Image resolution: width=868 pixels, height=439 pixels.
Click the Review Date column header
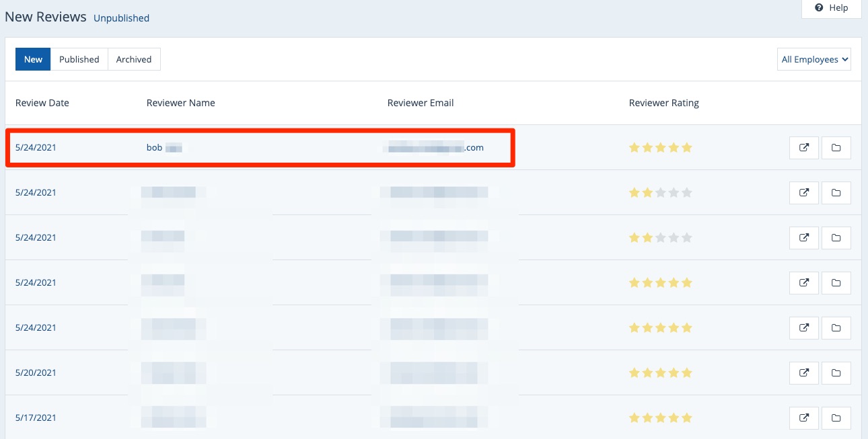tap(42, 103)
